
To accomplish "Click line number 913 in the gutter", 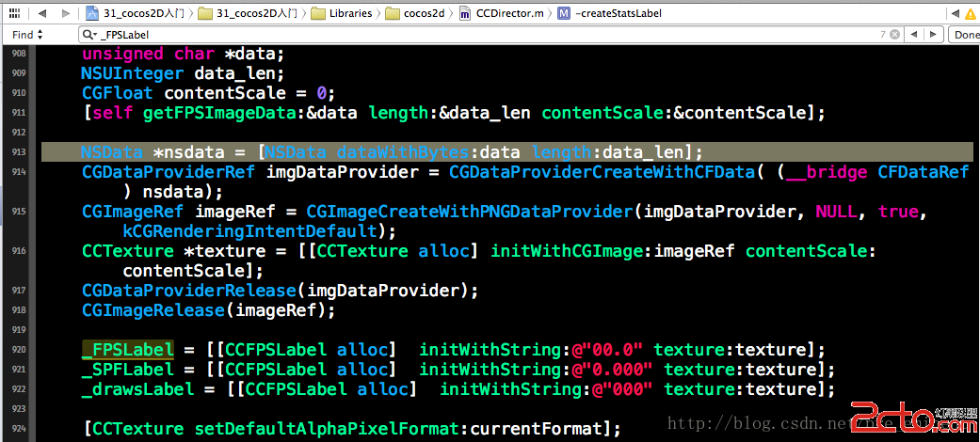I will (x=20, y=152).
